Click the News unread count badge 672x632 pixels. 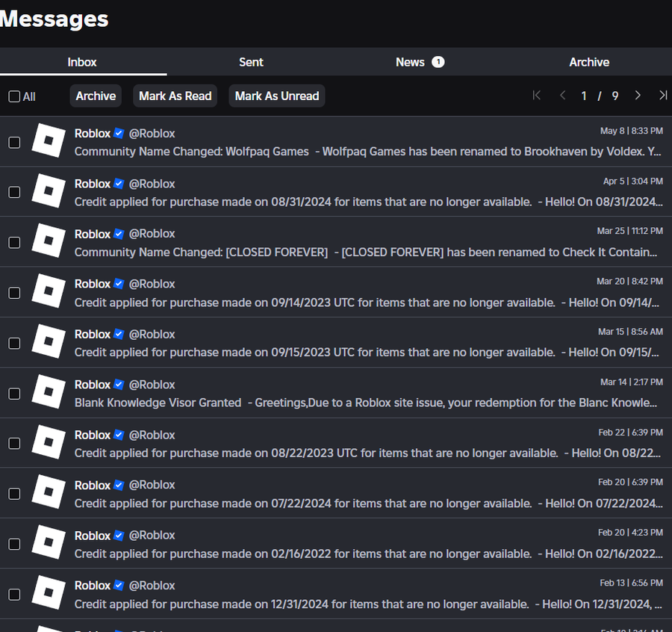[438, 62]
